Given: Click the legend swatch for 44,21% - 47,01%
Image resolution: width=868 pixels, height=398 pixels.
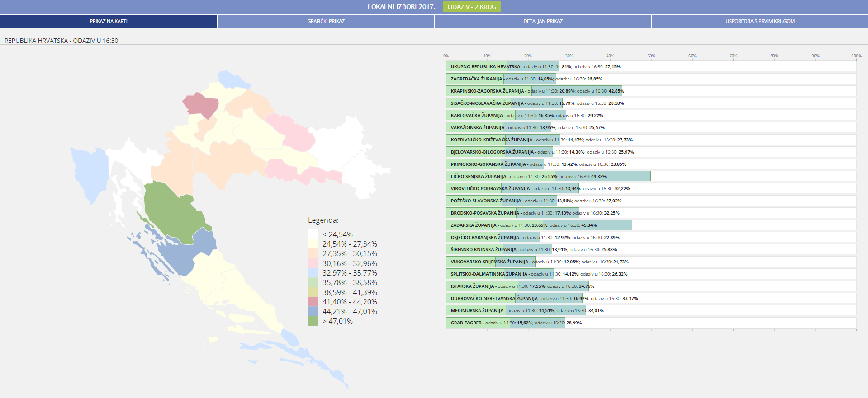Looking at the screenshot, I should [313, 312].
